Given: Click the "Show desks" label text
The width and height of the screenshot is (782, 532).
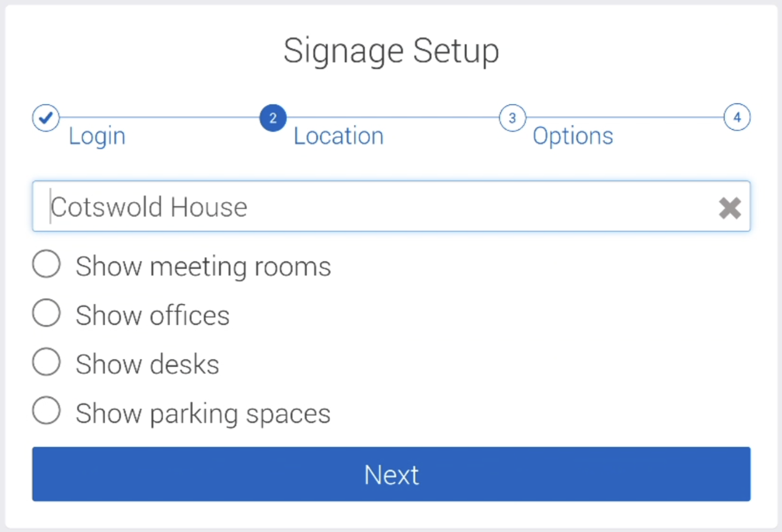Looking at the screenshot, I should [147, 364].
